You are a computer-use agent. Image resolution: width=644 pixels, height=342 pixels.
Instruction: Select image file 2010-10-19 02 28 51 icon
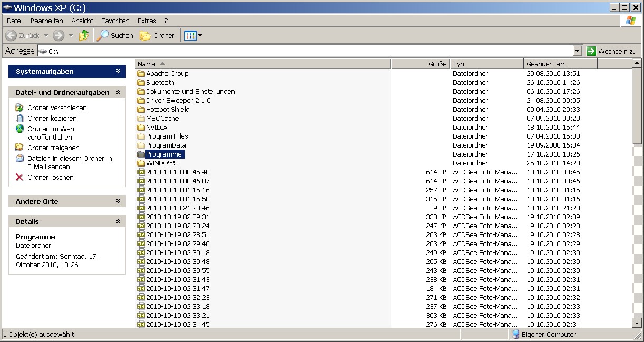coord(141,235)
